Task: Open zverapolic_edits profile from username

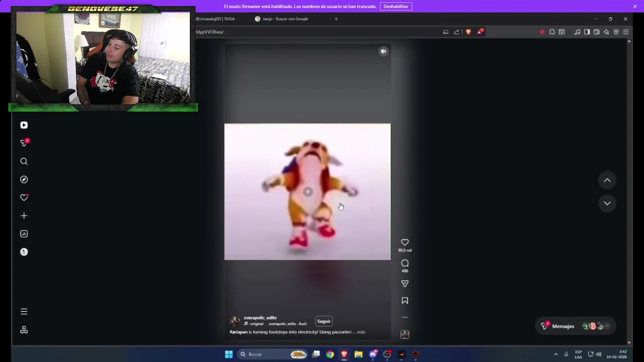Action: tap(260, 318)
